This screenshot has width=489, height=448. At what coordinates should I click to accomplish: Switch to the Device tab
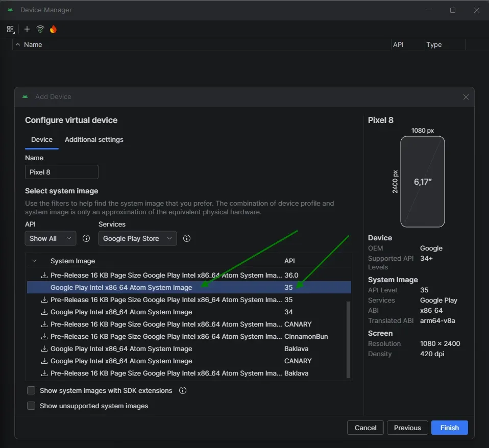[x=42, y=140]
